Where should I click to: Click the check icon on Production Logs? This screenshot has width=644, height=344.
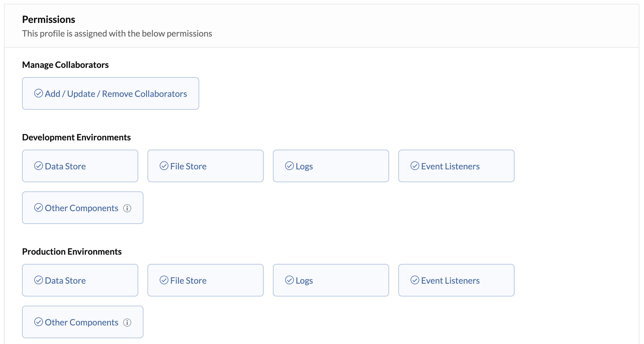[x=289, y=280]
